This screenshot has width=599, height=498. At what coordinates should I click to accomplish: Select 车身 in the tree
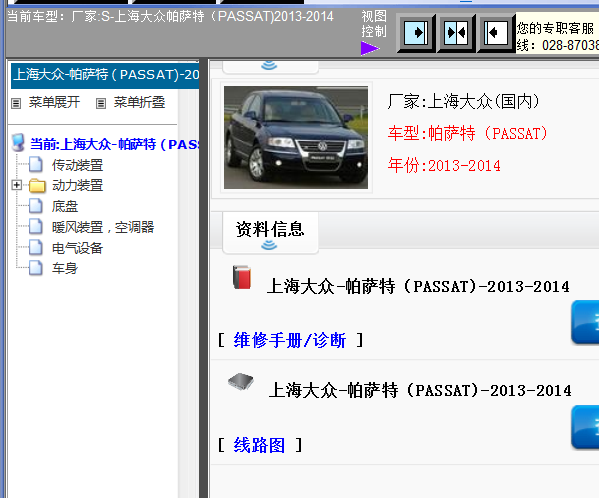65,268
